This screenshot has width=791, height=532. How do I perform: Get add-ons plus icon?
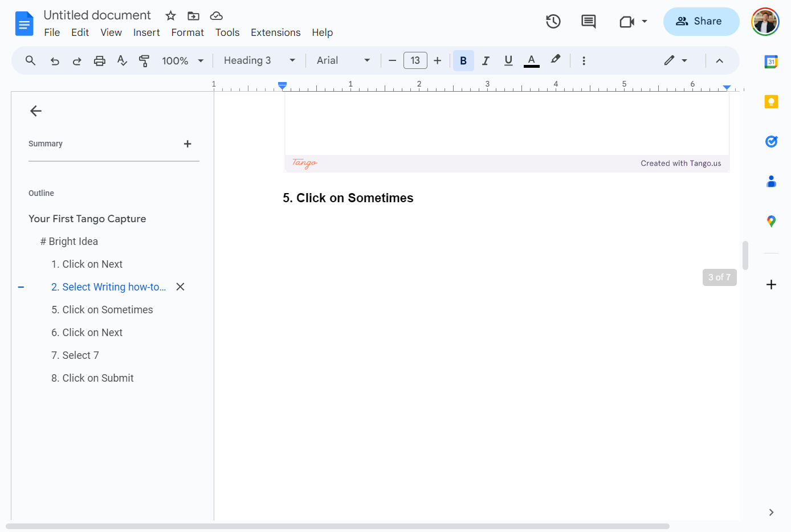pos(771,284)
